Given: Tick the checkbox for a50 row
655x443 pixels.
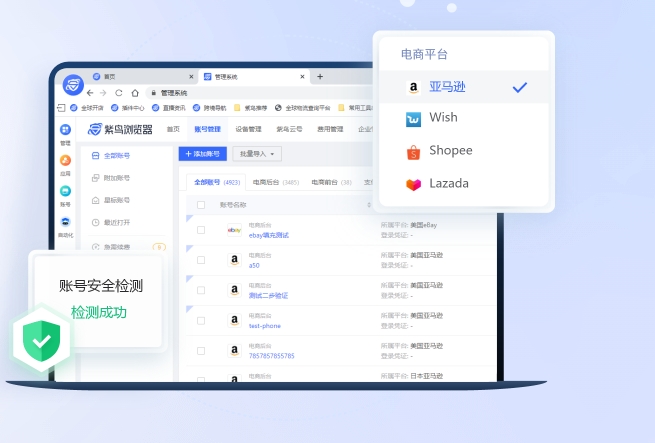Looking at the screenshot, I should pyautogui.click(x=201, y=260).
